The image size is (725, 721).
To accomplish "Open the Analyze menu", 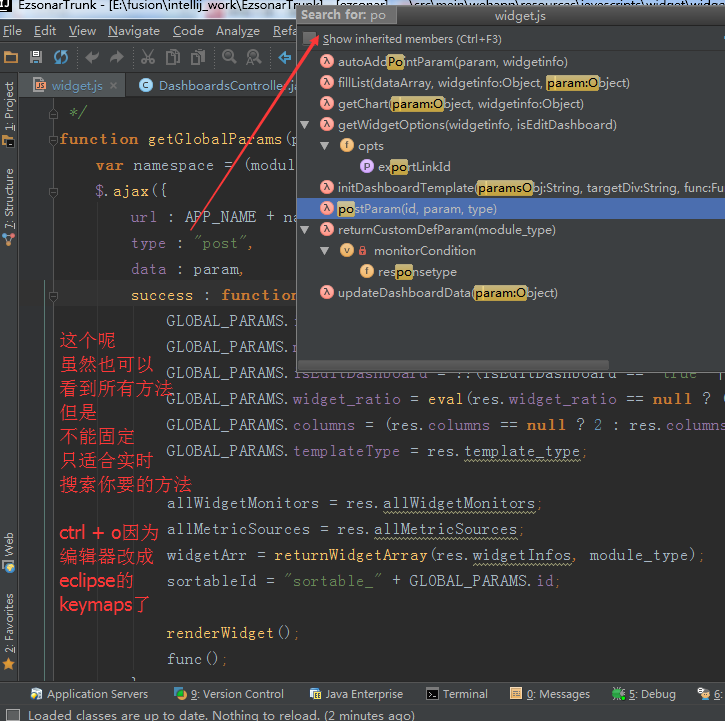I will [x=238, y=31].
